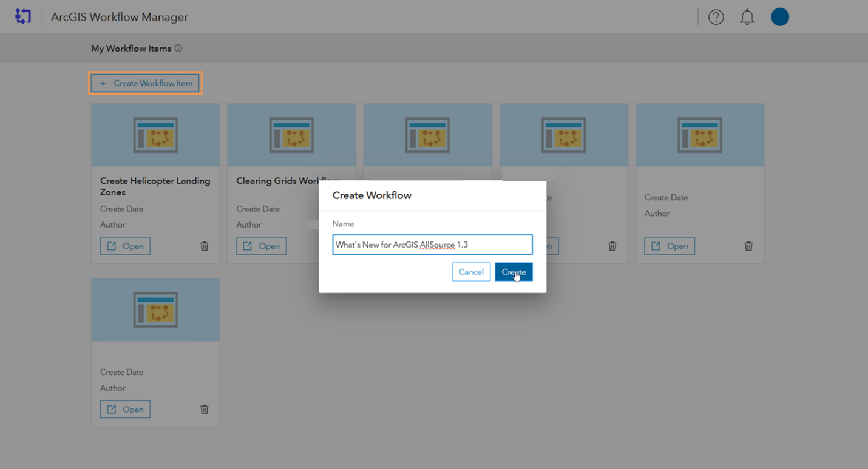View notifications via the bell icon
Image resolution: width=868 pixels, height=469 pixels.
pos(747,17)
